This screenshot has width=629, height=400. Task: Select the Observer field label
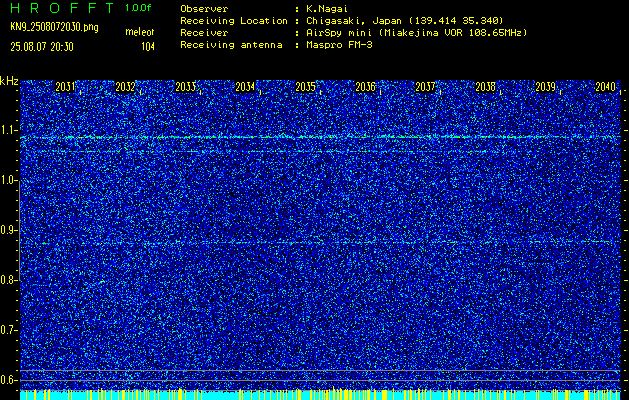pos(204,9)
